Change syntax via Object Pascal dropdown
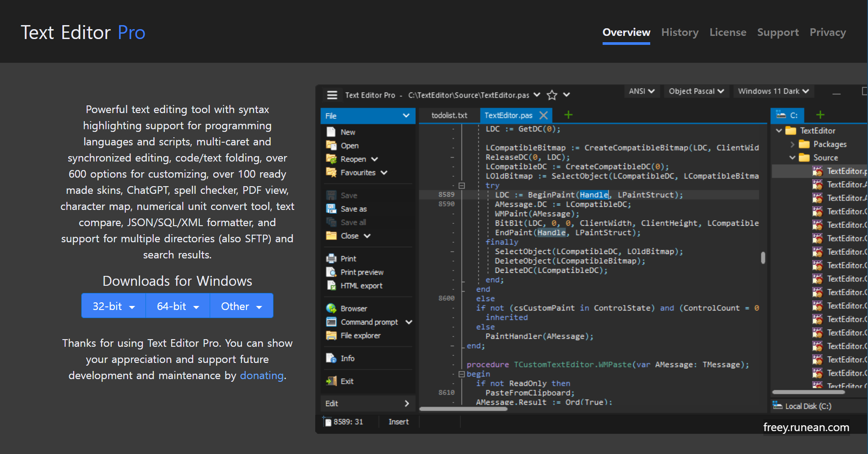 pyautogui.click(x=697, y=91)
